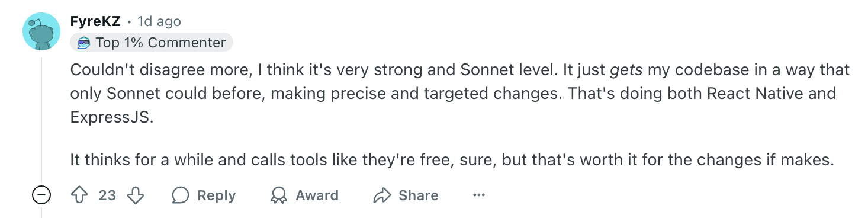Click the vertical thread line under avatar

[x=41, y=118]
